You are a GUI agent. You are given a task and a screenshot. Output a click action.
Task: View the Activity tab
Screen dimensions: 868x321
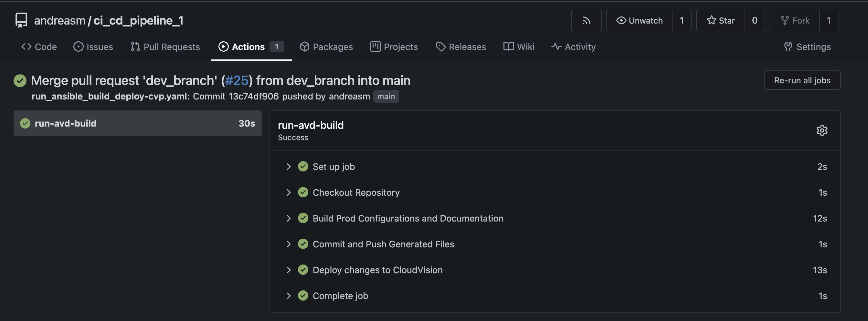[574, 47]
